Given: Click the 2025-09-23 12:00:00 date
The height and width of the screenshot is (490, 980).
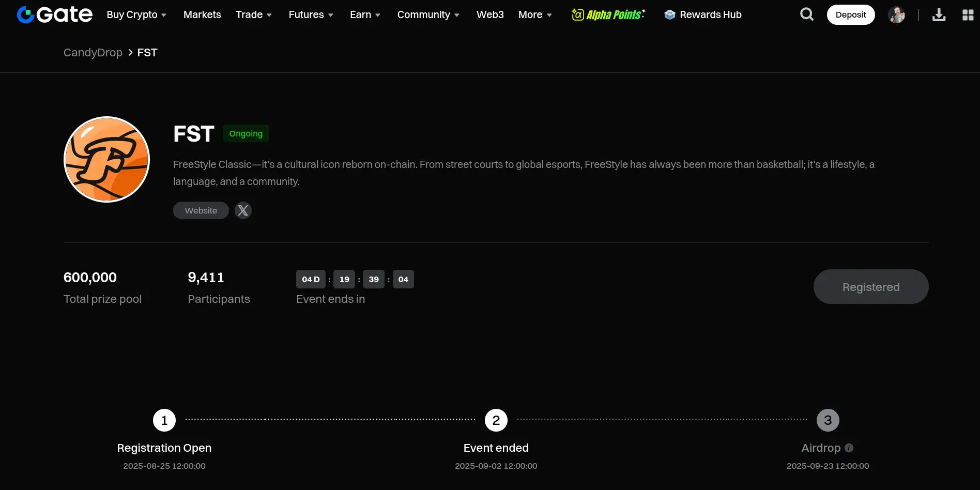Looking at the screenshot, I should tap(828, 466).
